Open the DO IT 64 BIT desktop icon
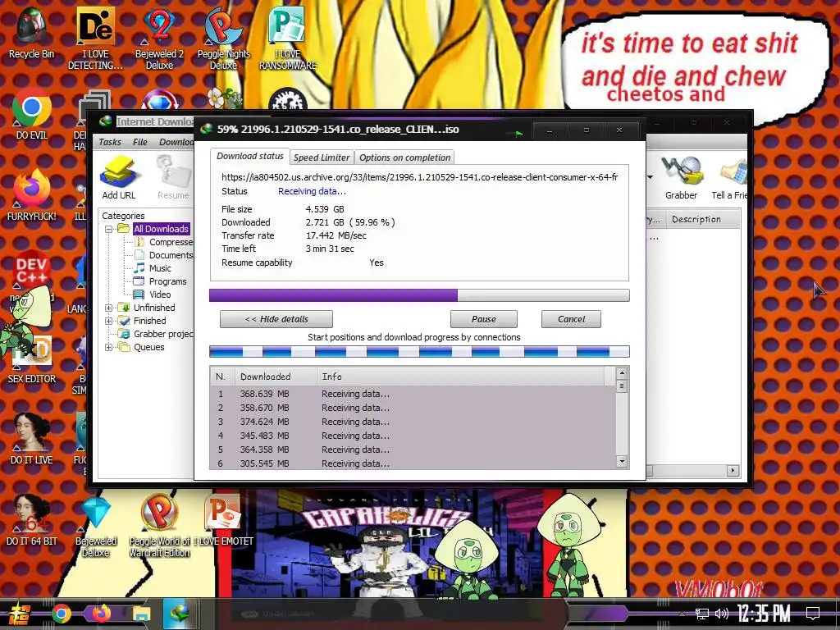 pos(32,519)
